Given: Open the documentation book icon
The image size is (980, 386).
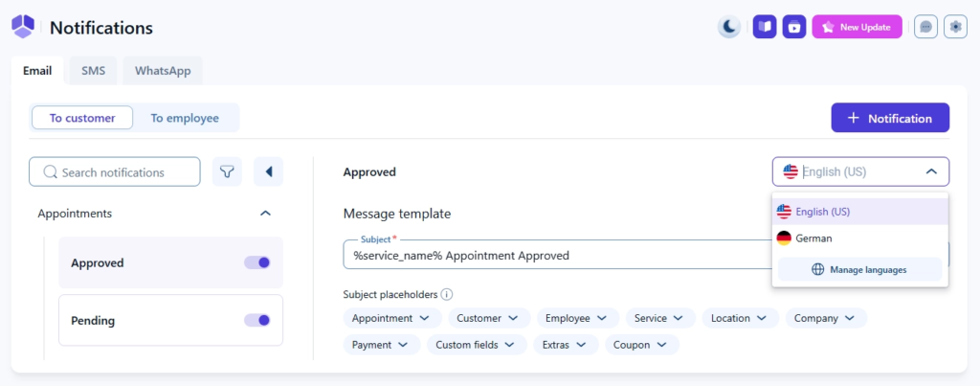Looking at the screenshot, I should pos(765,27).
